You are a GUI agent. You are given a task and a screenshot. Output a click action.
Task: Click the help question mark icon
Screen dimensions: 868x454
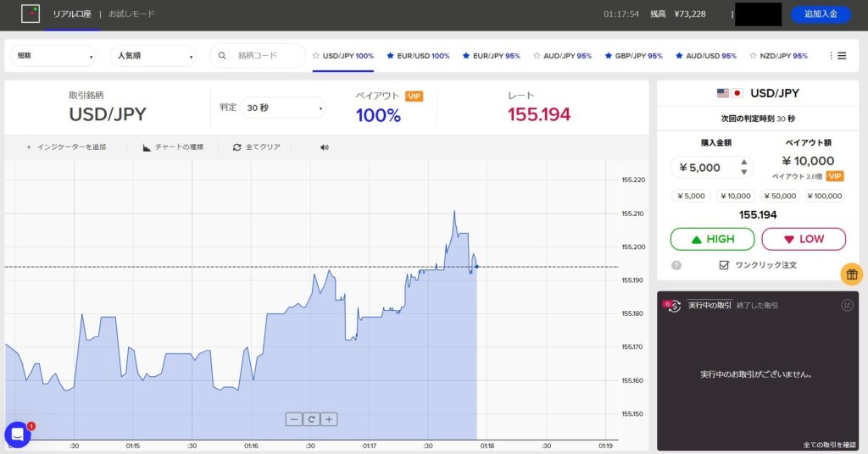pos(676,265)
